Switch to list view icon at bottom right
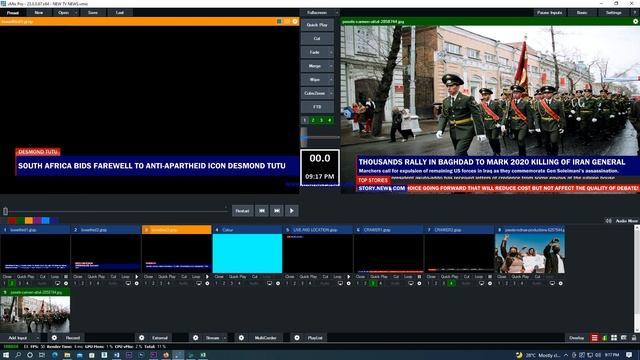Image resolution: width=640 pixels, height=360 pixels. point(595,338)
